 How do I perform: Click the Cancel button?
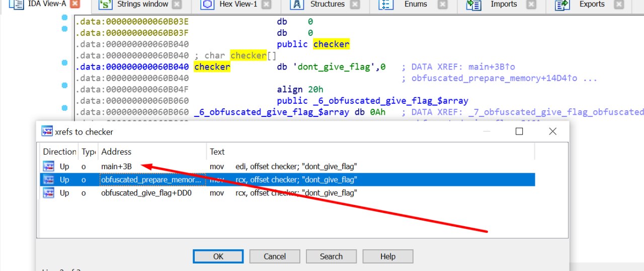click(x=275, y=256)
